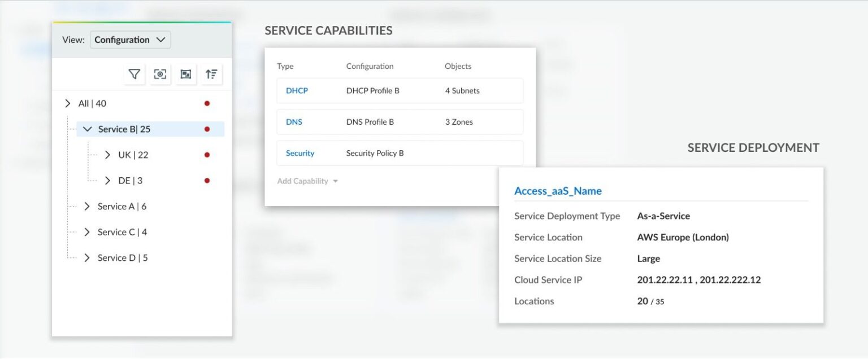Open the Access_aaS_Name service link

[x=557, y=191]
